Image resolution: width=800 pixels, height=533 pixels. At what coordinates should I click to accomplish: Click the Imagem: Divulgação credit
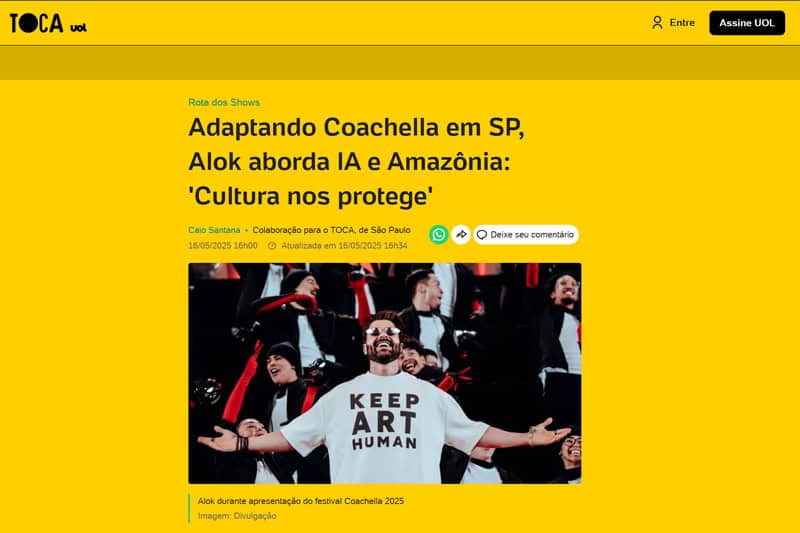click(x=237, y=516)
